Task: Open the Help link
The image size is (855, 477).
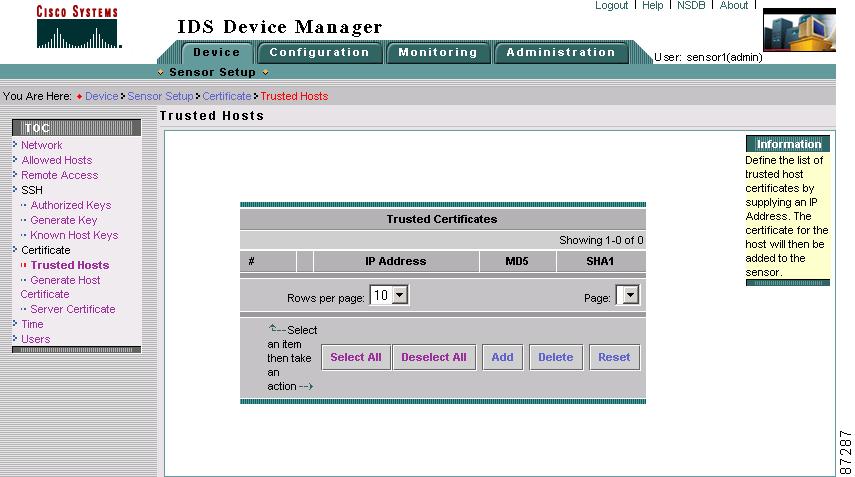Action: [652, 5]
